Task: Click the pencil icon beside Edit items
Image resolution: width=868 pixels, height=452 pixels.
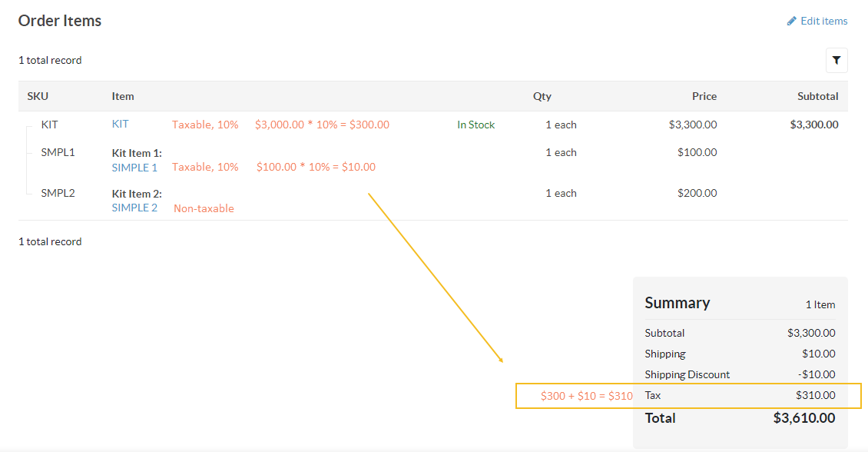Action: click(792, 22)
